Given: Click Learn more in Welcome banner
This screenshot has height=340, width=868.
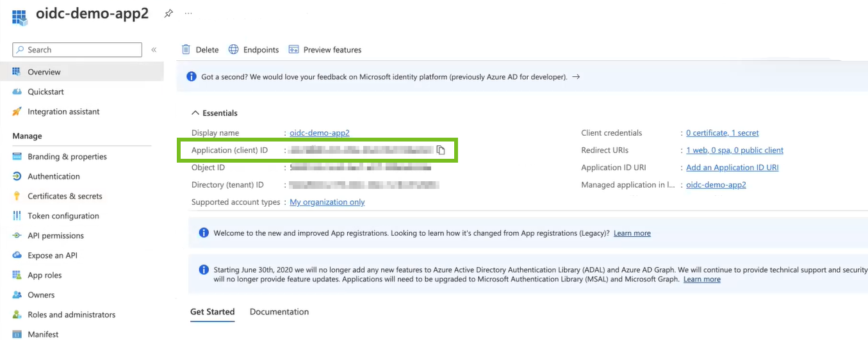Looking at the screenshot, I should 632,233.
